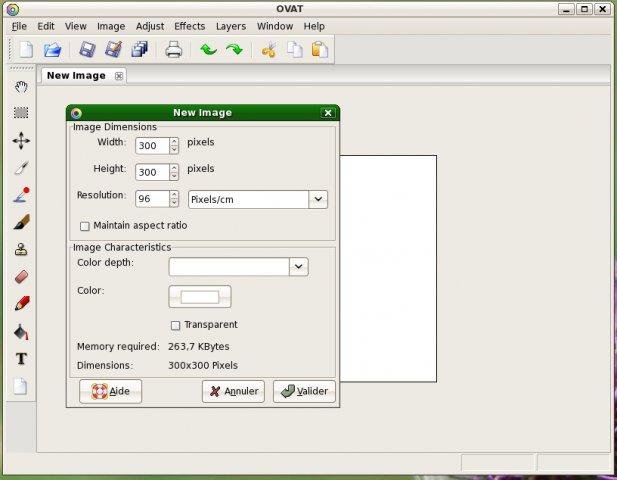Click the '263,7 KBytes' memory value text
617x480 pixels.
click(x=199, y=347)
